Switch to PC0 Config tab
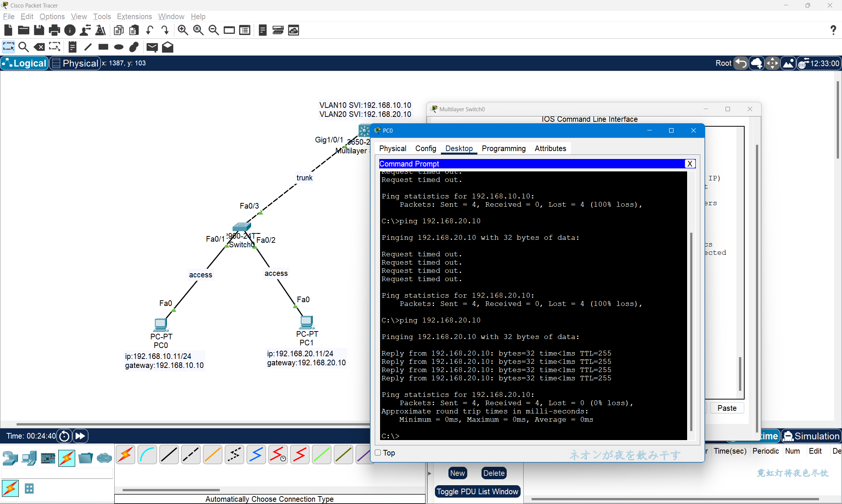Image resolution: width=842 pixels, height=504 pixels. [x=426, y=148]
